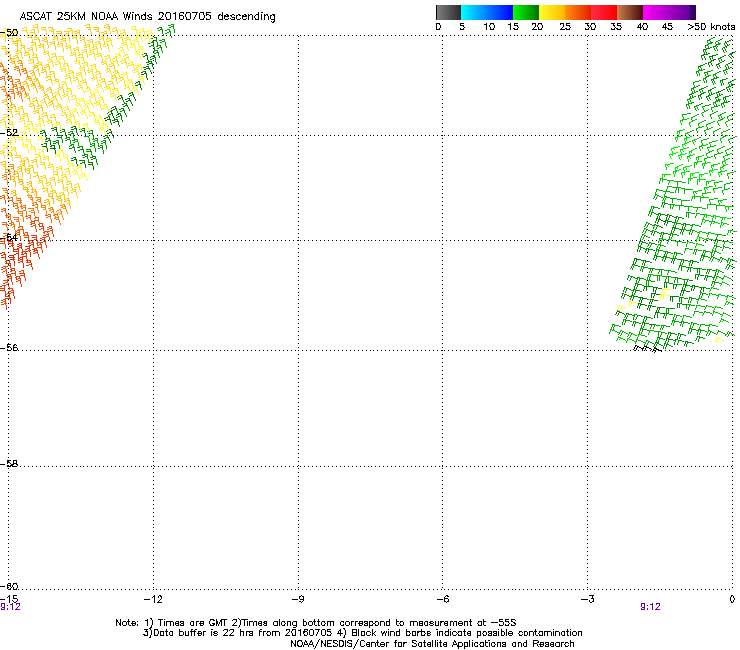Pick the yellow 20-25 knots legend swatch
This screenshot has width=740, height=650.
tap(552, 12)
